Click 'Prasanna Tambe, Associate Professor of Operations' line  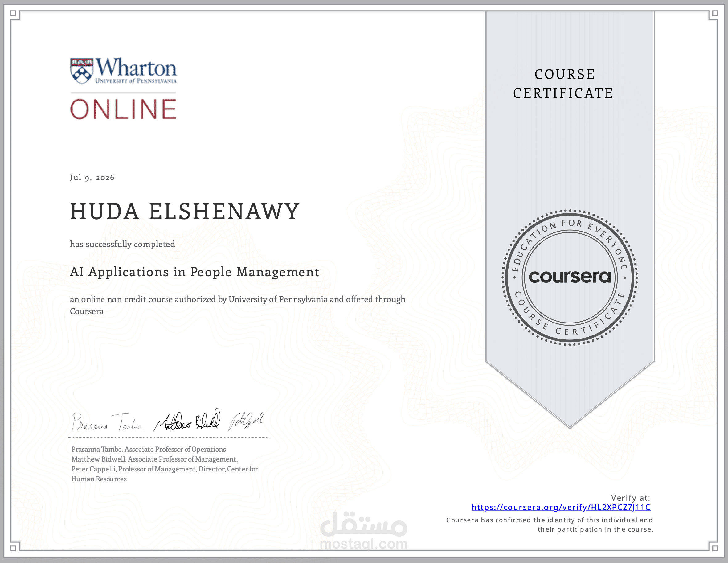[149, 449]
